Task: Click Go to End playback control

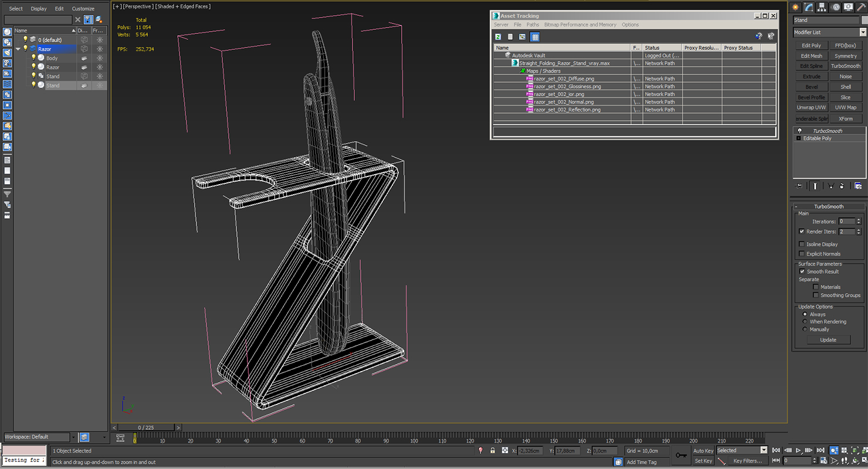Action: point(820,450)
